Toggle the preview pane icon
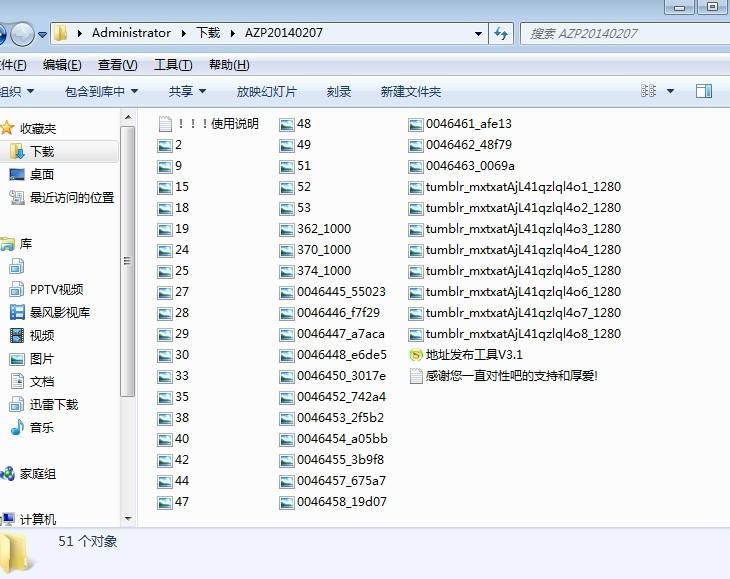This screenshot has width=730, height=579. (x=703, y=91)
